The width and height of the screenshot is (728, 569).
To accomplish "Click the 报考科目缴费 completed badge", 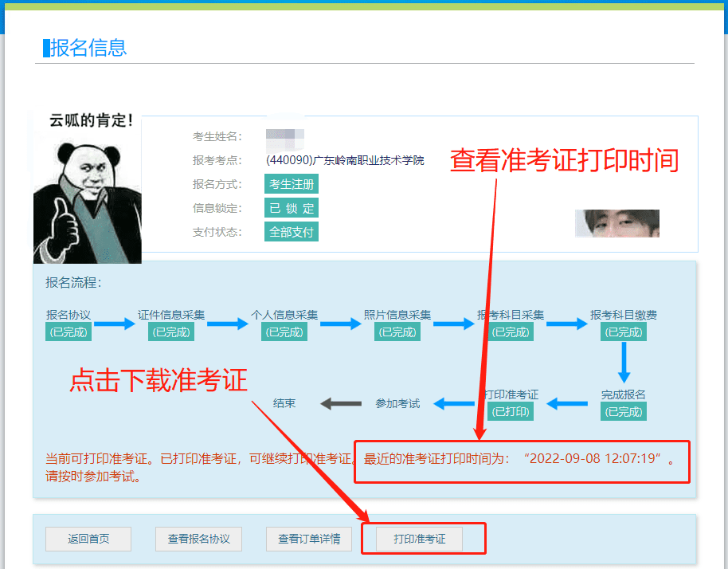I will coord(624,332).
